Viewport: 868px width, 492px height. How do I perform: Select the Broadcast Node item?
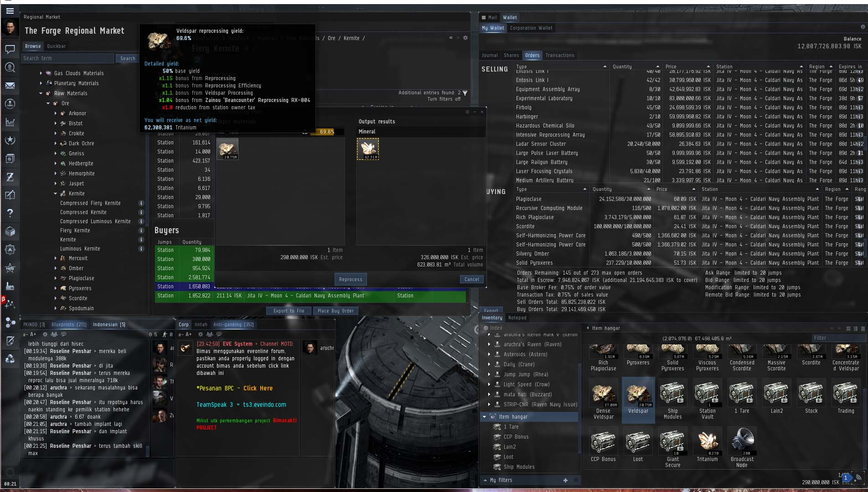[x=742, y=448]
